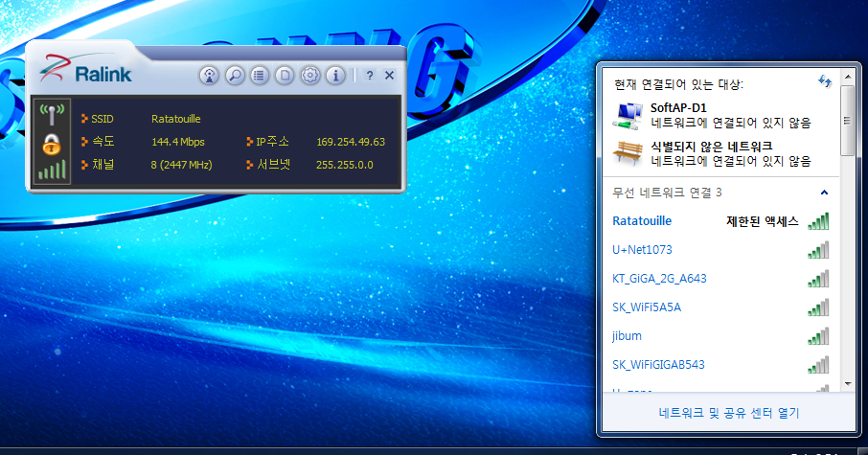This screenshot has width=868, height=455.
Task: Click the Ralink magnifier search icon
Action: (235, 76)
